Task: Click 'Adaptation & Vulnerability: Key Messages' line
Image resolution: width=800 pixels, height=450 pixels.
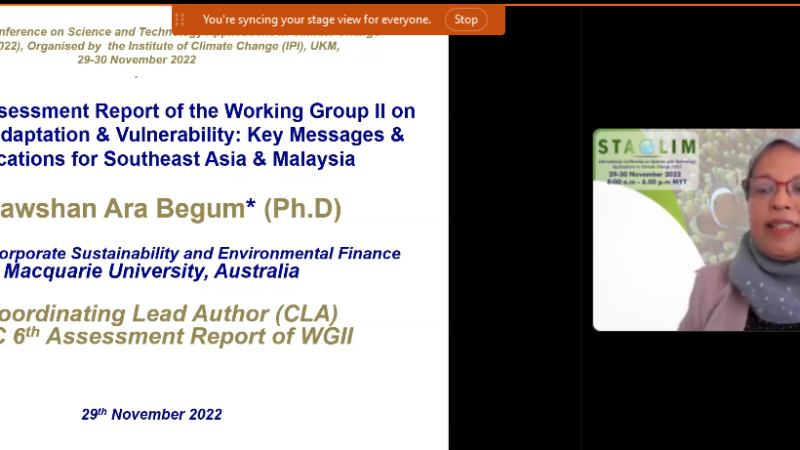Action: coord(201,135)
